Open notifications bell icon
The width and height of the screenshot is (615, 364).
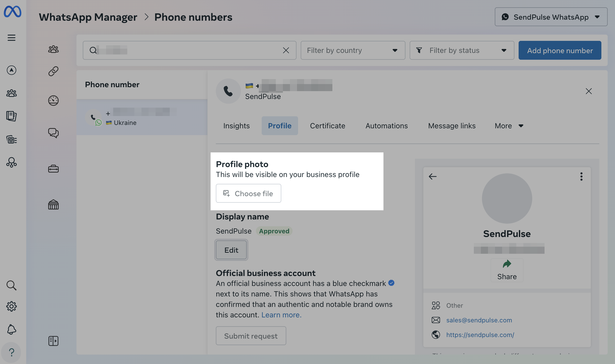tap(12, 329)
